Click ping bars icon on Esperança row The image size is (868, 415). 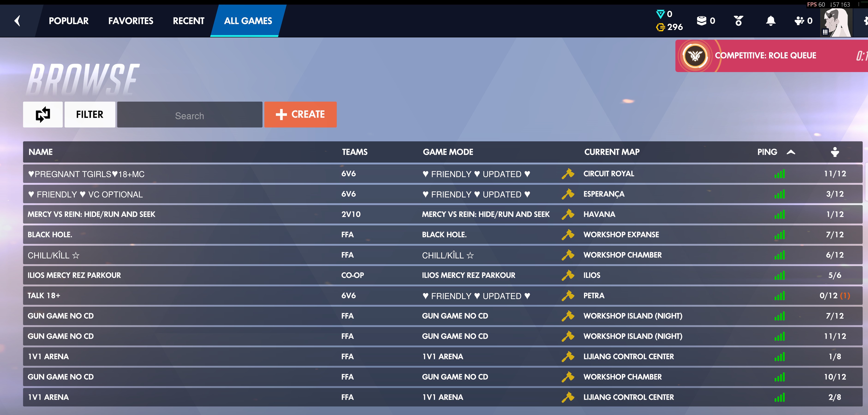point(780,194)
